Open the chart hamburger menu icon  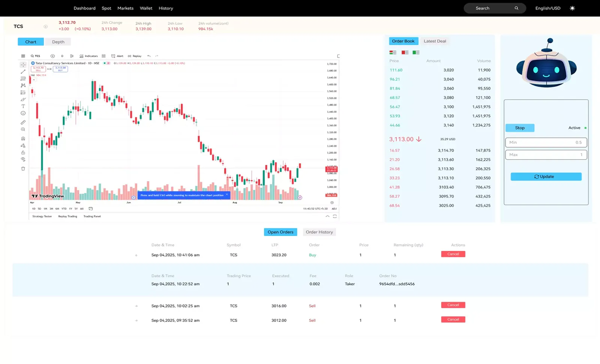23,56
